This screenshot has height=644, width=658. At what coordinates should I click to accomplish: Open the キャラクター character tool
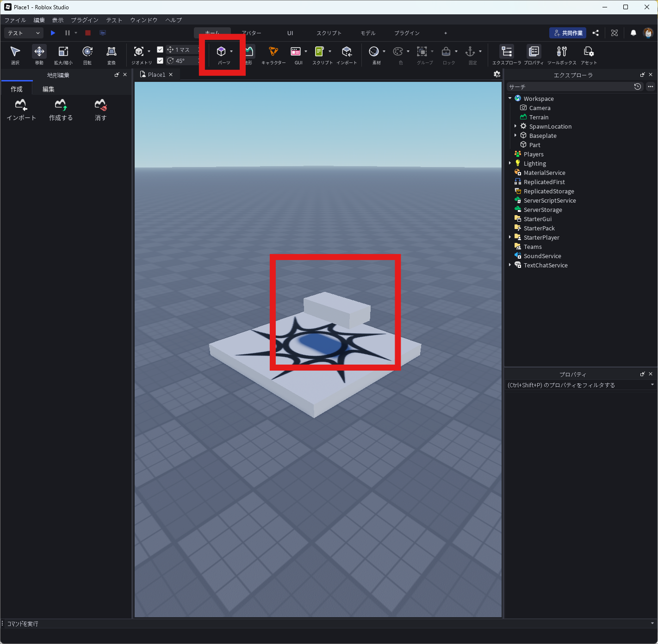point(273,54)
